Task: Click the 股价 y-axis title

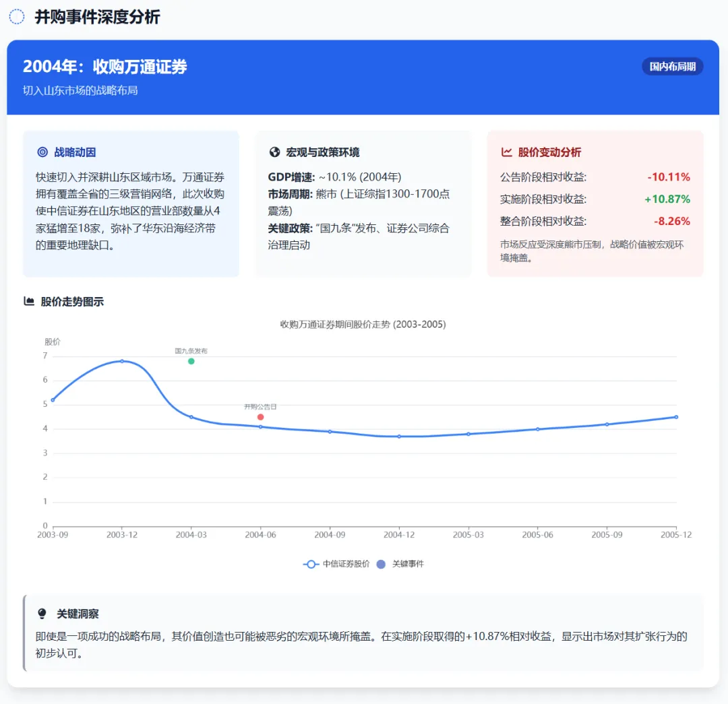Action: tap(53, 342)
